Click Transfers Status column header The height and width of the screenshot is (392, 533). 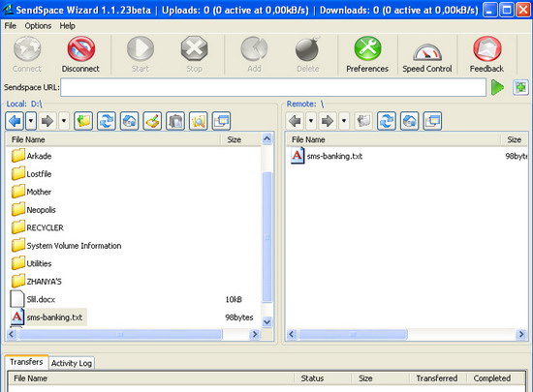tap(323, 378)
